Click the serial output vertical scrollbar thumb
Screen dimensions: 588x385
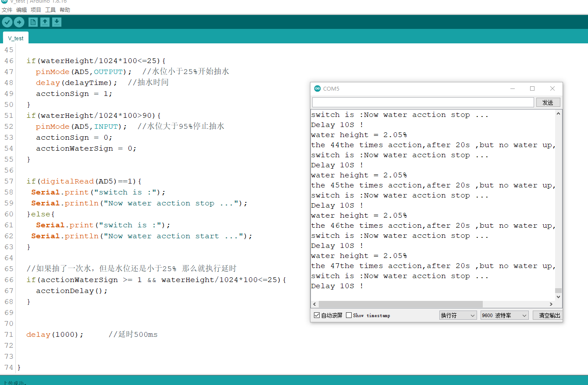coord(558,290)
